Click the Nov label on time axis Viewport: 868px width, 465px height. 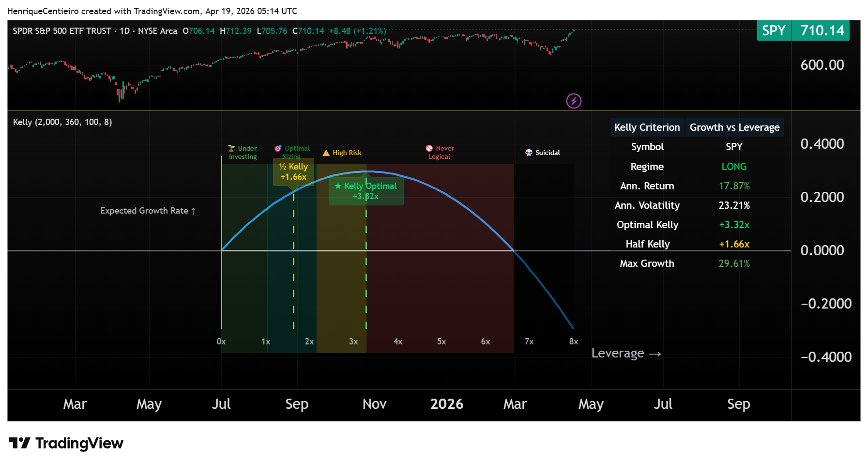pos(374,404)
